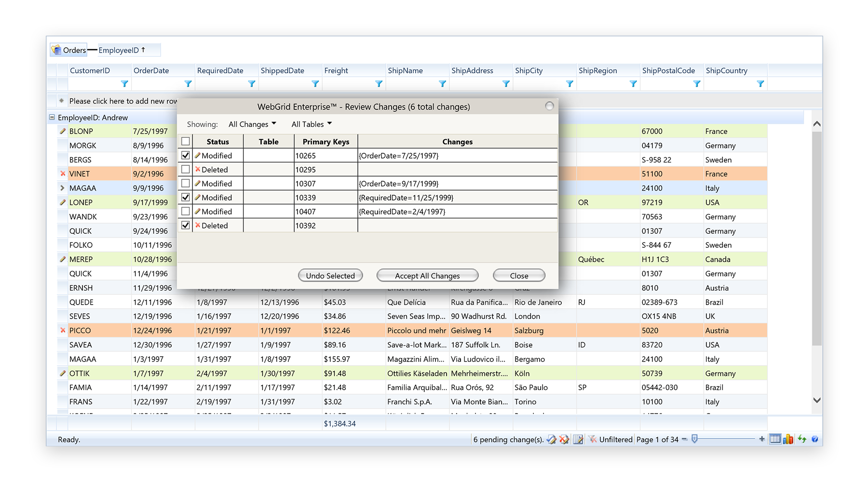Click the Undo Selected button

point(330,276)
